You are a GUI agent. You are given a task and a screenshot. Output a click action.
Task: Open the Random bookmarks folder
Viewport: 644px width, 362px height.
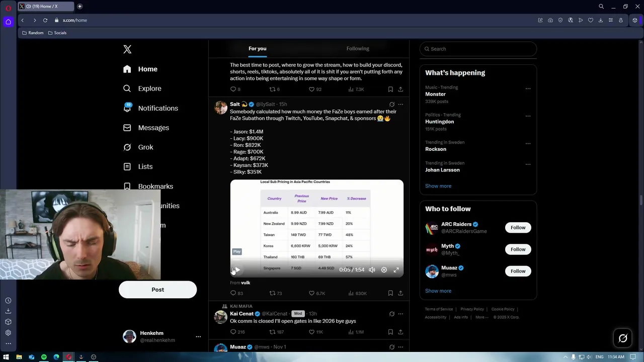click(x=32, y=33)
